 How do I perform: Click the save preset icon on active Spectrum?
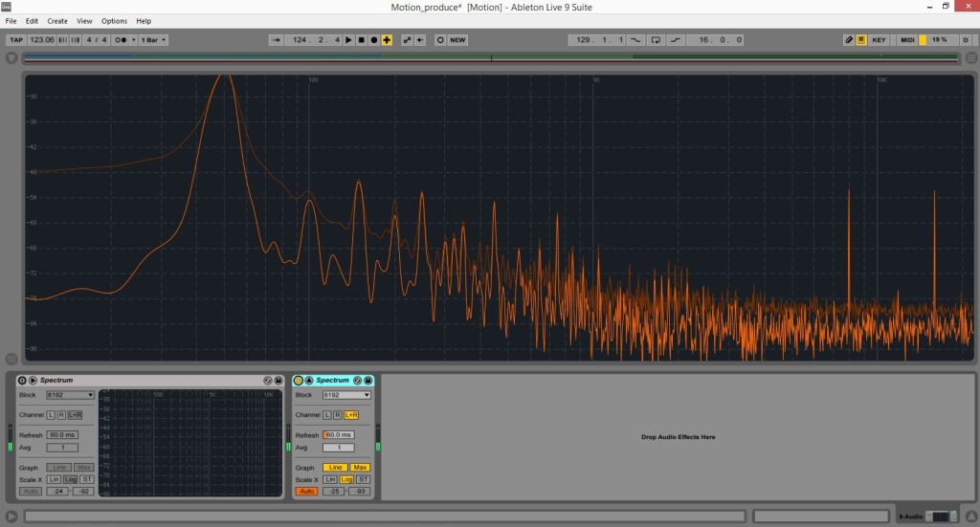click(x=368, y=381)
